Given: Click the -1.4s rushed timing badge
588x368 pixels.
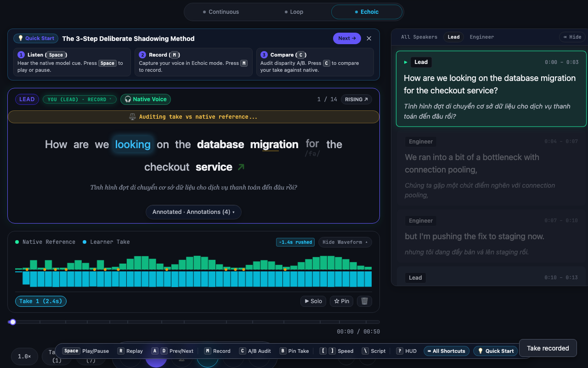Looking at the screenshot, I should pos(295,242).
